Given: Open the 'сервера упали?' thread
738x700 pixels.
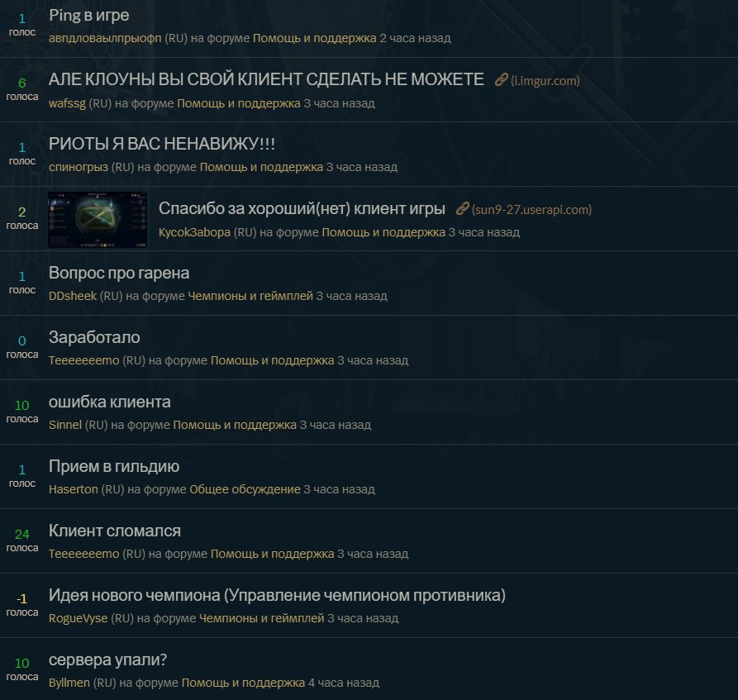Looking at the screenshot, I should pyautogui.click(x=107, y=660).
